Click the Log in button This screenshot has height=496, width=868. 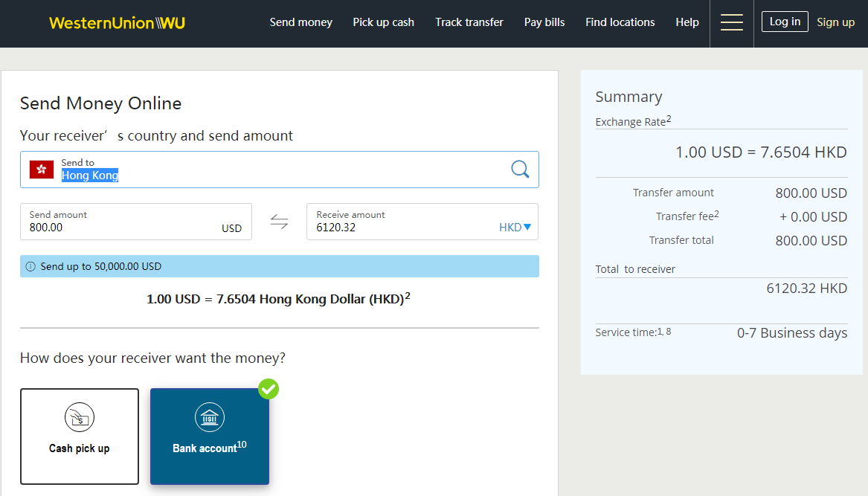click(785, 22)
